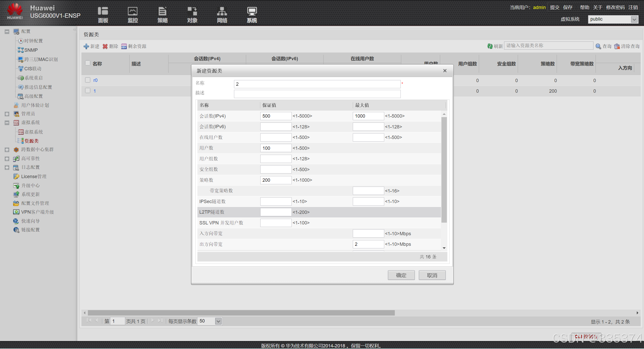
Task: Open the 监控 monitoring icon
Action: coord(133,11)
